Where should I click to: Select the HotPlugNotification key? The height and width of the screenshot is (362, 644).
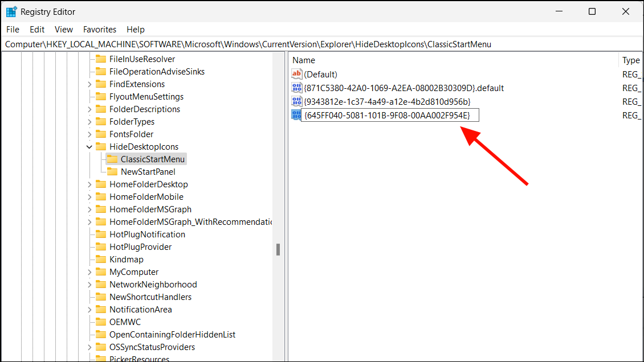[147, 234]
